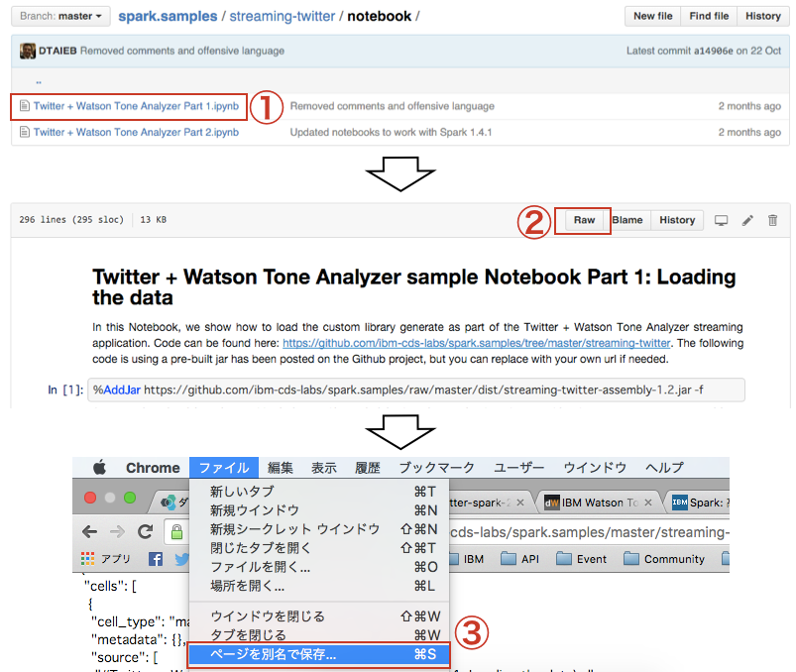Open the 履歴 menu
The image size is (796, 672).
[x=368, y=468]
